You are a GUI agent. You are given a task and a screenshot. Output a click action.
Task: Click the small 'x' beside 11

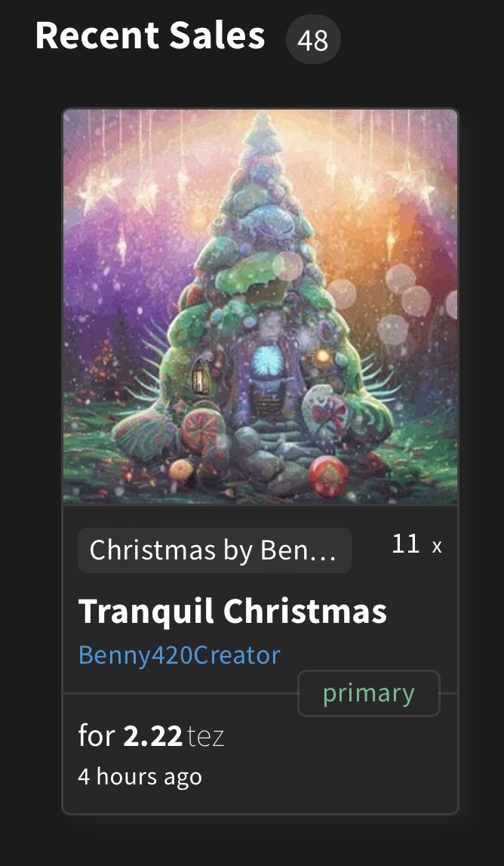(437, 547)
